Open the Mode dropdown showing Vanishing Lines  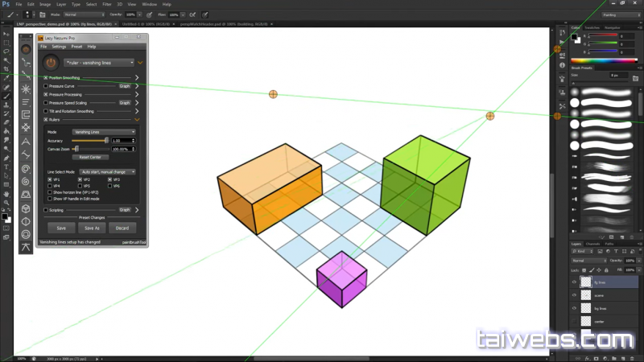103,131
